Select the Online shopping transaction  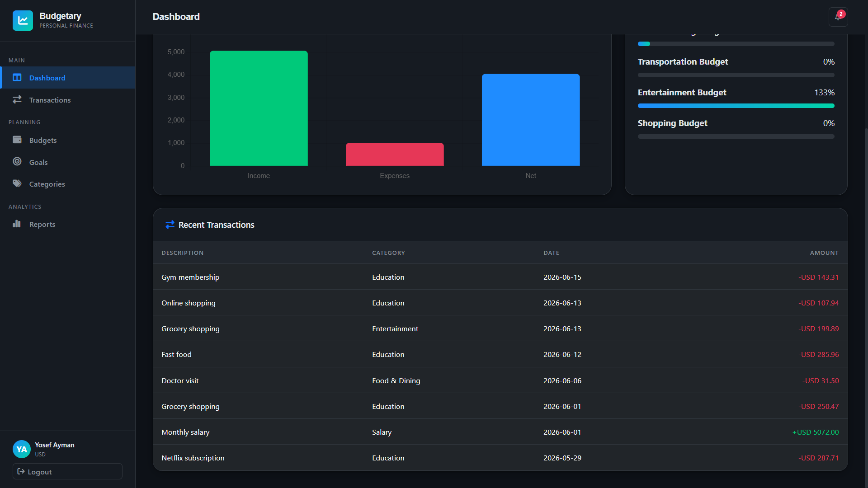click(500, 303)
